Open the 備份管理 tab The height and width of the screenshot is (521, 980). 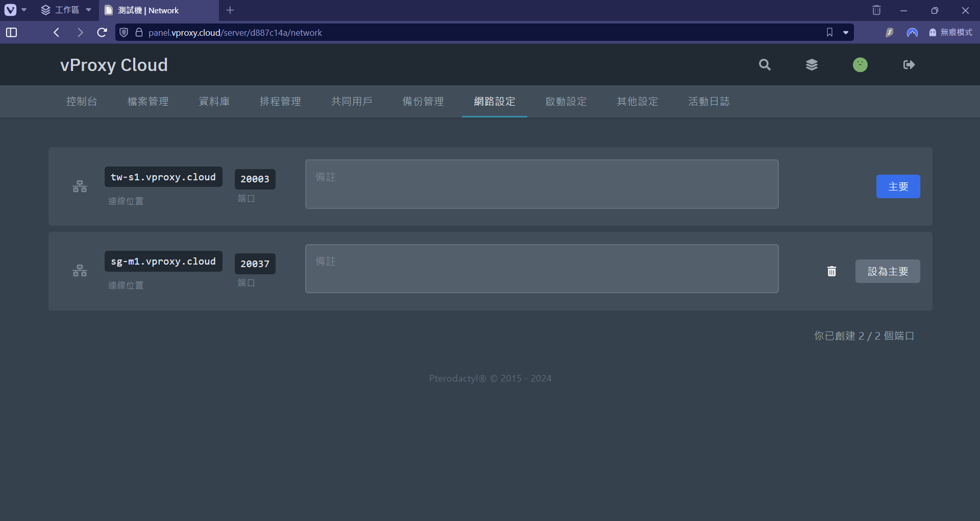click(423, 102)
